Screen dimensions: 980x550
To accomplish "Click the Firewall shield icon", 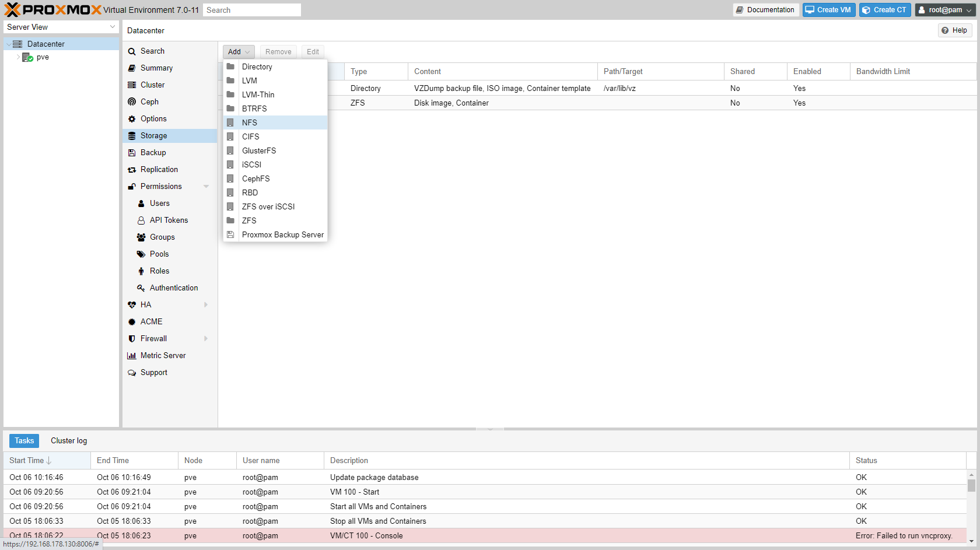I will click(132, 339).
